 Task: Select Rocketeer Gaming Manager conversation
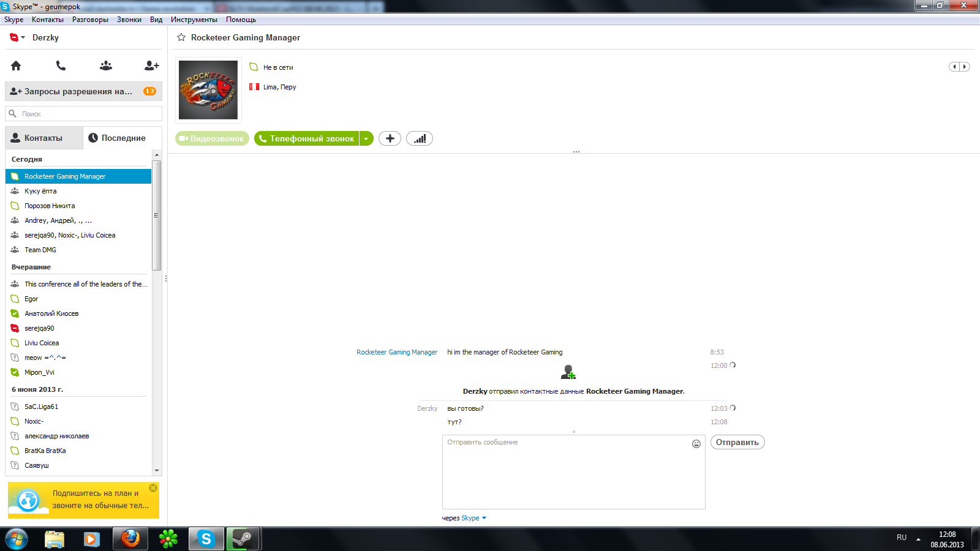pyautogui.click(x=78, y=176)
